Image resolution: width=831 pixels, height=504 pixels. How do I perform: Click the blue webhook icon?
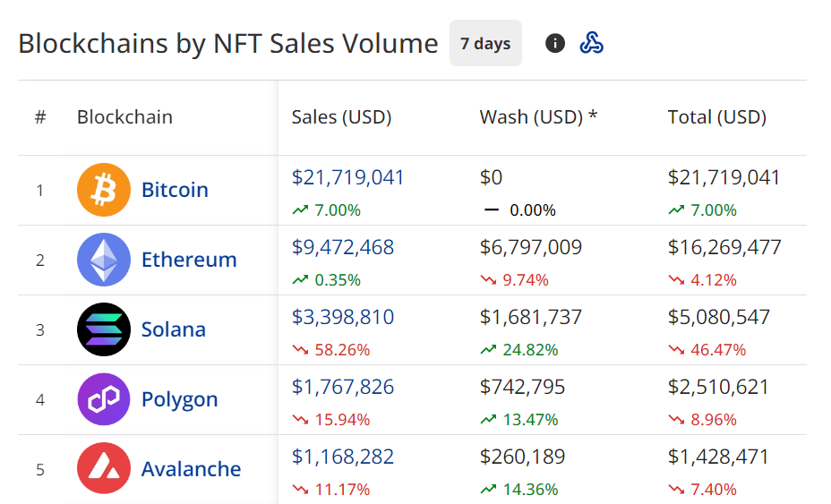(x=591, y=43)
